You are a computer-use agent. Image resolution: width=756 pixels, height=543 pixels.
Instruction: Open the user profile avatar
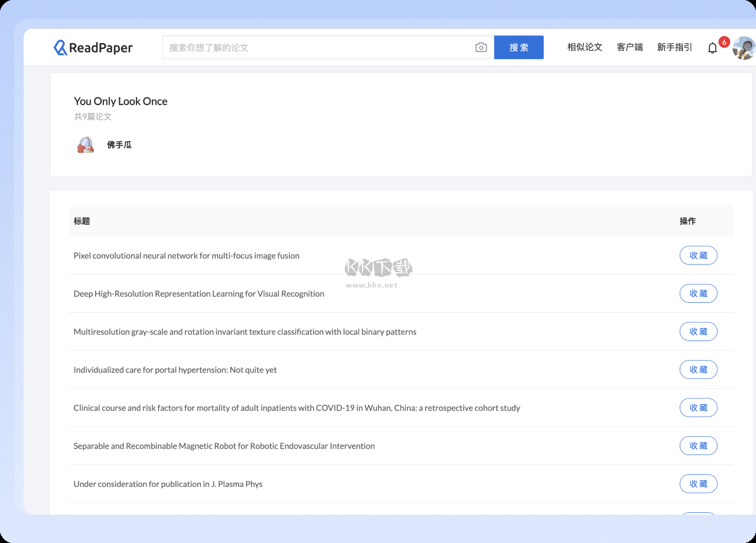[743, 48]
